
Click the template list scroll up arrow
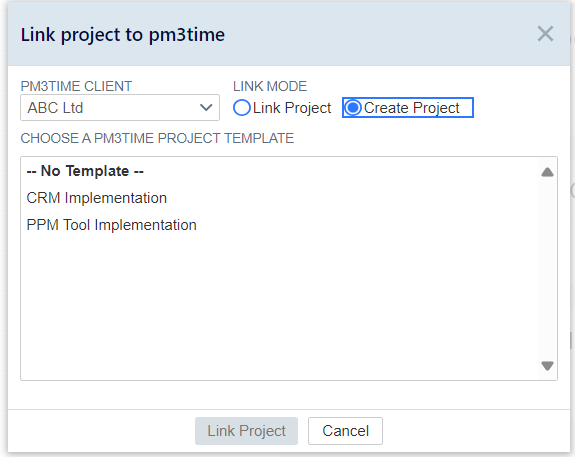[547, 172]
